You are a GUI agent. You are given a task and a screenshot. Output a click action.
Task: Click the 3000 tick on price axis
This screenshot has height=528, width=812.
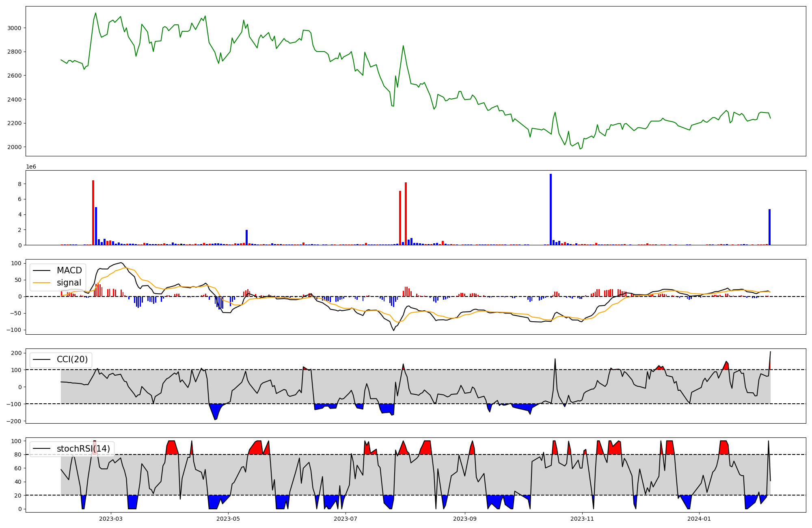pyautogui.click(x=15, y=28)
